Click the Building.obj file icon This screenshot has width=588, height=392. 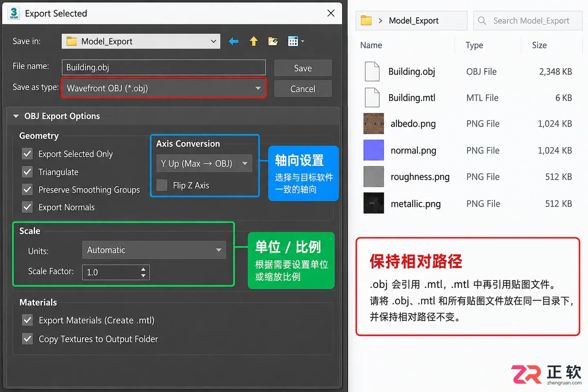(x=372, y=71)
